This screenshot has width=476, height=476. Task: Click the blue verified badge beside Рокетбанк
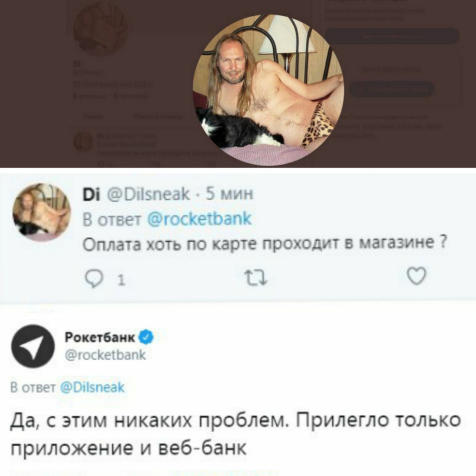[146, 337]
